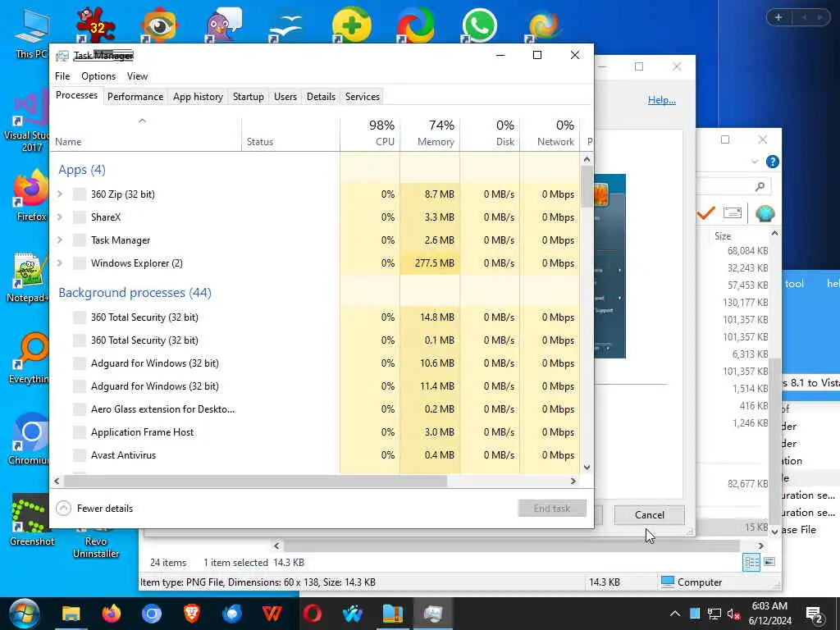Image resolution: width=840 pixels, height=630 pixels.
Task: Open the Options menu in Task Manager
Action: 98,76
